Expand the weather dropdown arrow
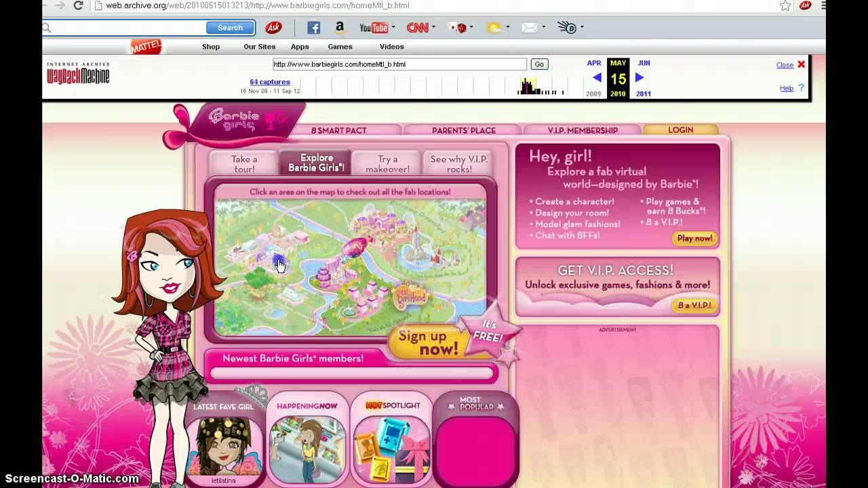Image resolution: width=868 pixels, height=488 pixels. tap(507, 28)
